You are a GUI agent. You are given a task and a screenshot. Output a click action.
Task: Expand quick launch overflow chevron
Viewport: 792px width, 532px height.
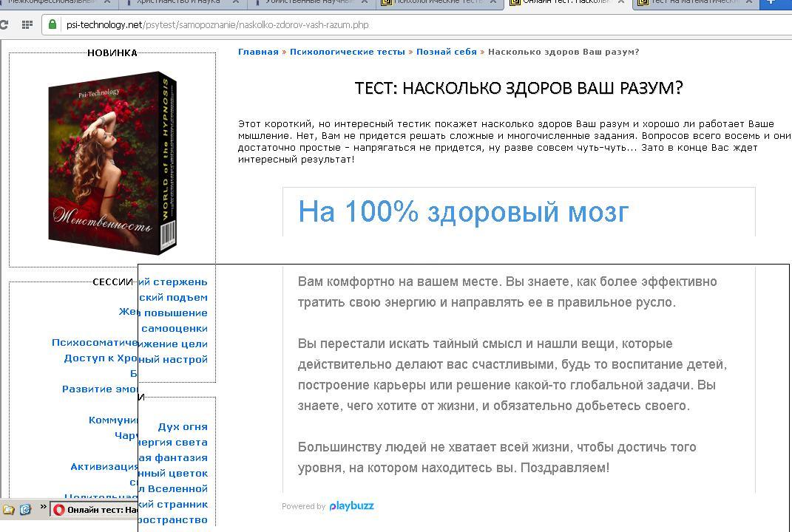(42, 508)
